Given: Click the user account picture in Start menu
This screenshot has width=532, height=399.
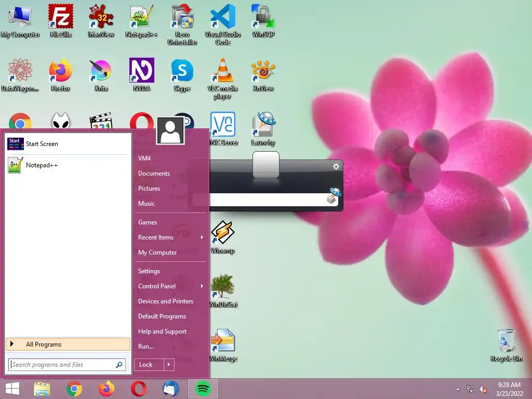Looking at the screenshot, I should click(170, 130).
